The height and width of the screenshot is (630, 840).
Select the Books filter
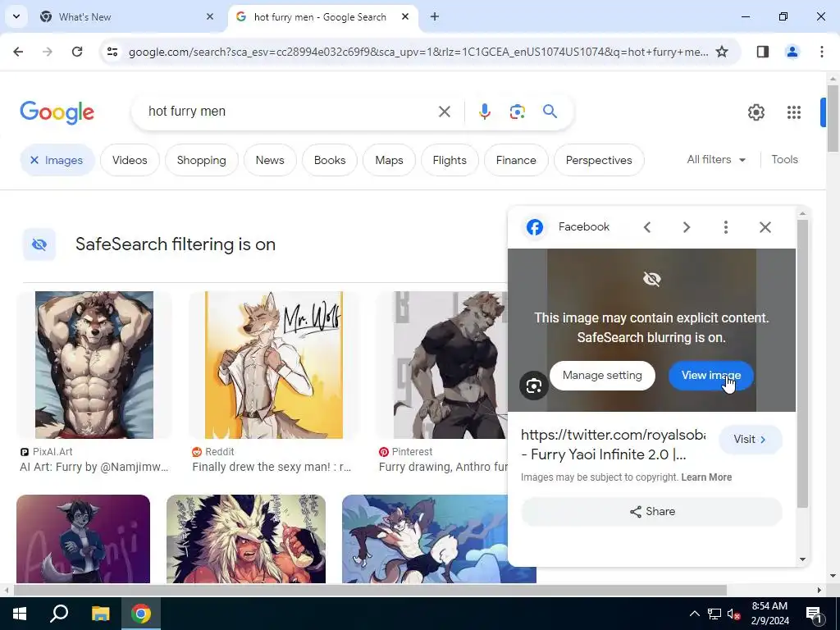pyautogui.click(x=330, y=160)
